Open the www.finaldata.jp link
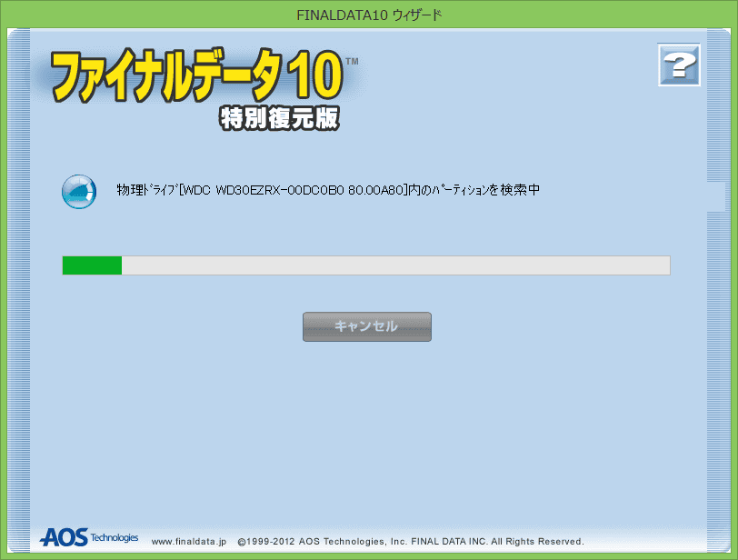The image size is (738, 560). tap(189, 542)
